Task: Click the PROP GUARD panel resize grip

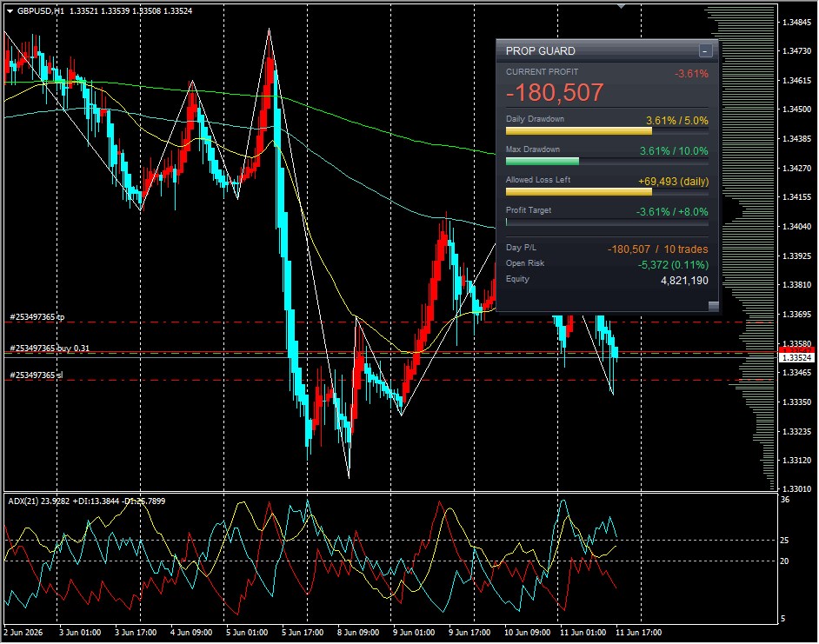Action: click(713, 306)
